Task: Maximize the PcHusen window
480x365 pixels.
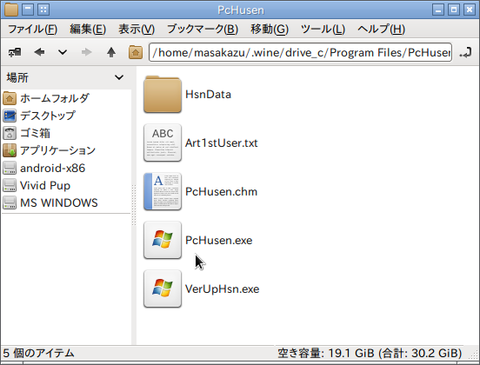Action: click(x=454, y=9)
